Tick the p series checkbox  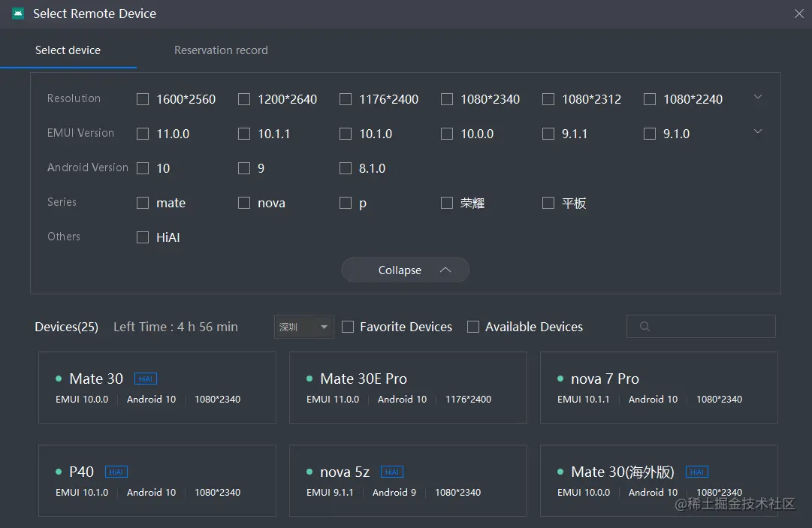pos(346,203)
